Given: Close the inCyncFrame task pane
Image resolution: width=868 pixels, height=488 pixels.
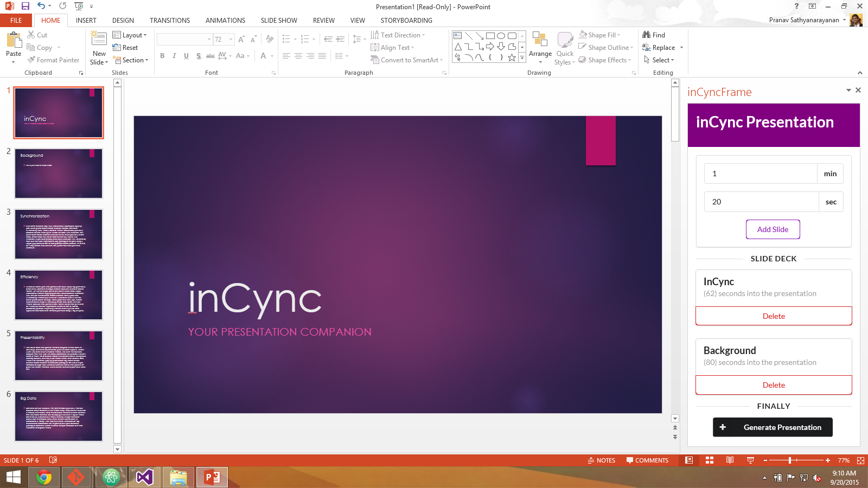Looking at the screenshot, I should pyautogui.click(x=858, y=90).
